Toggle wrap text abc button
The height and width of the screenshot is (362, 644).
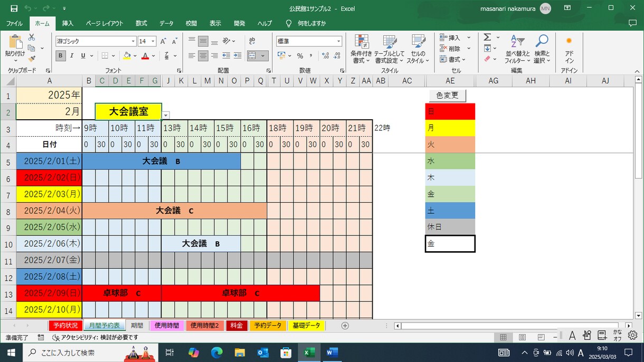coord(252,41)
